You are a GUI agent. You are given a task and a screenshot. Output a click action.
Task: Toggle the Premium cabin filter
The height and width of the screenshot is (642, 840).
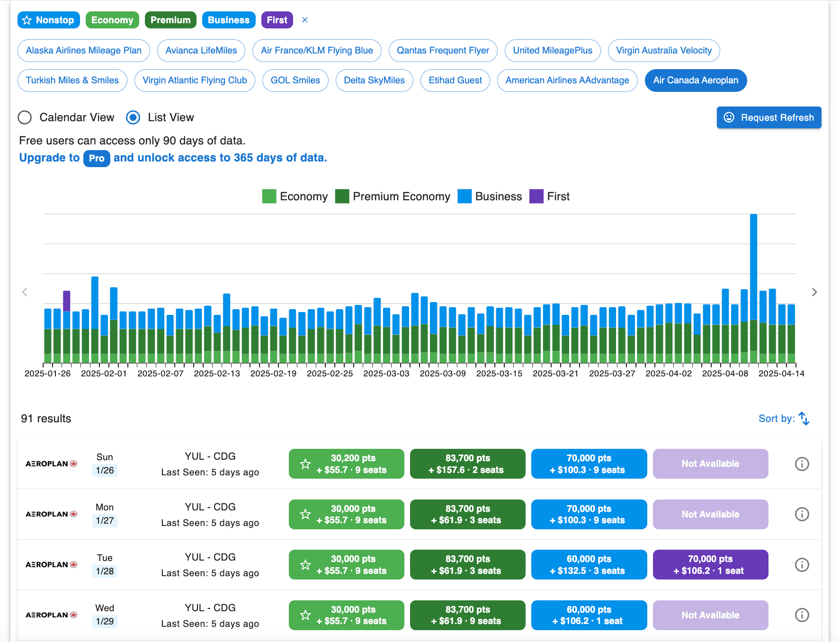pyautogui.click(x=170, y=20)
